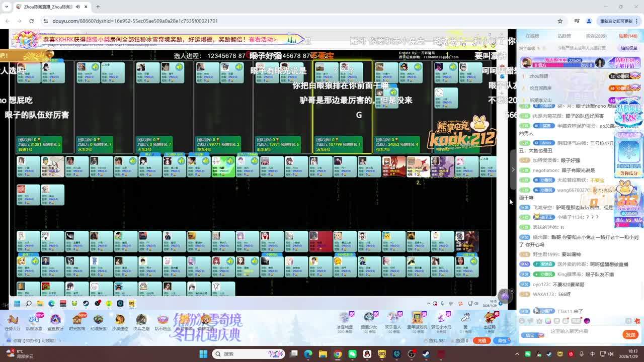Click the 充值 recharge button
The height and width of the screenshot is (362, 644).
click(x=481, y=340)
